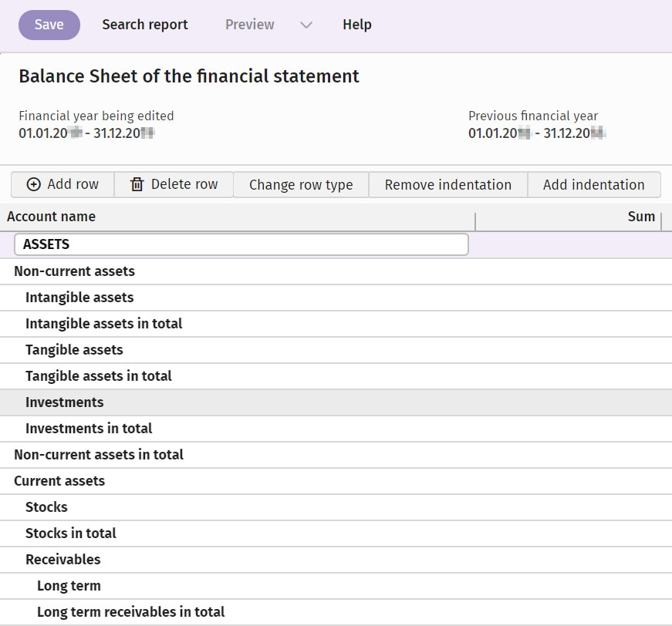
Task: Click the ASSETS account name input field
Action: coord(241,244)
